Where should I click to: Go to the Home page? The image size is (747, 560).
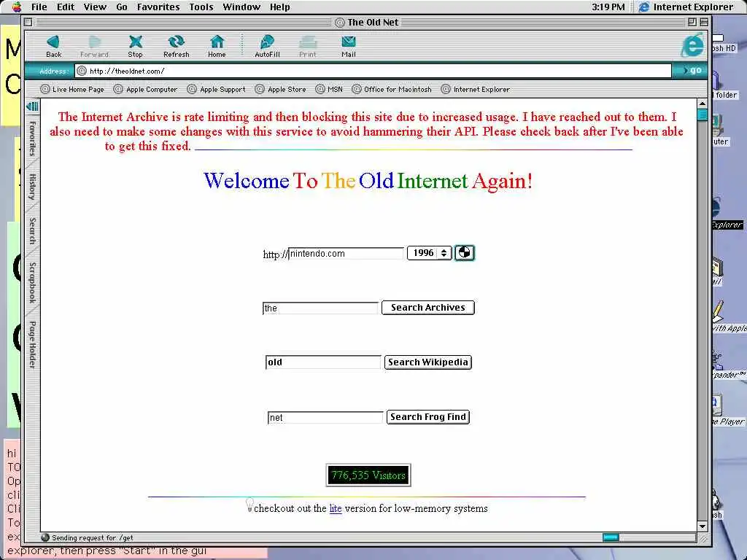[x=217, y=46]
